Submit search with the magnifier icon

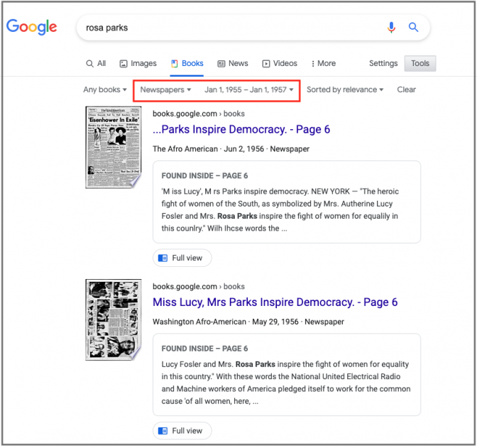pyautogui.click(x=413, y=28)
